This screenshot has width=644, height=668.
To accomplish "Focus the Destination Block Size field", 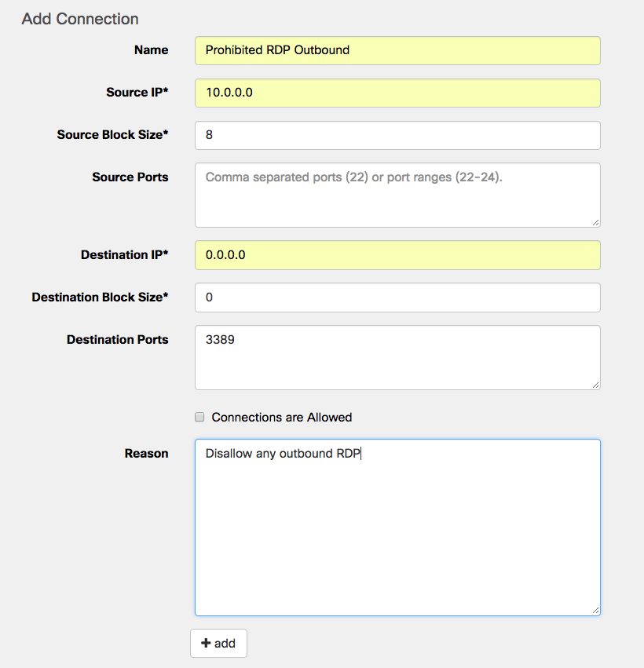I will tap(397, 297).
